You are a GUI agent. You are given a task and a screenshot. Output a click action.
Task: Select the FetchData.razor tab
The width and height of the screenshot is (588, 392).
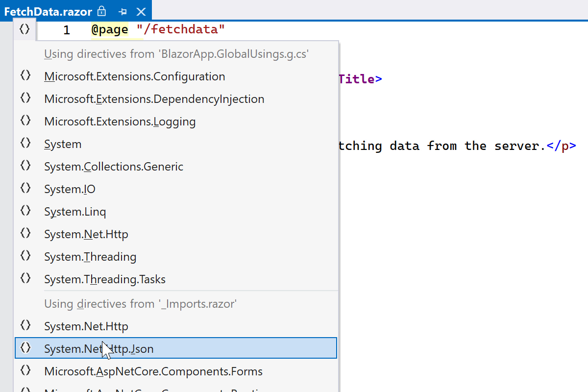[49, 11]
